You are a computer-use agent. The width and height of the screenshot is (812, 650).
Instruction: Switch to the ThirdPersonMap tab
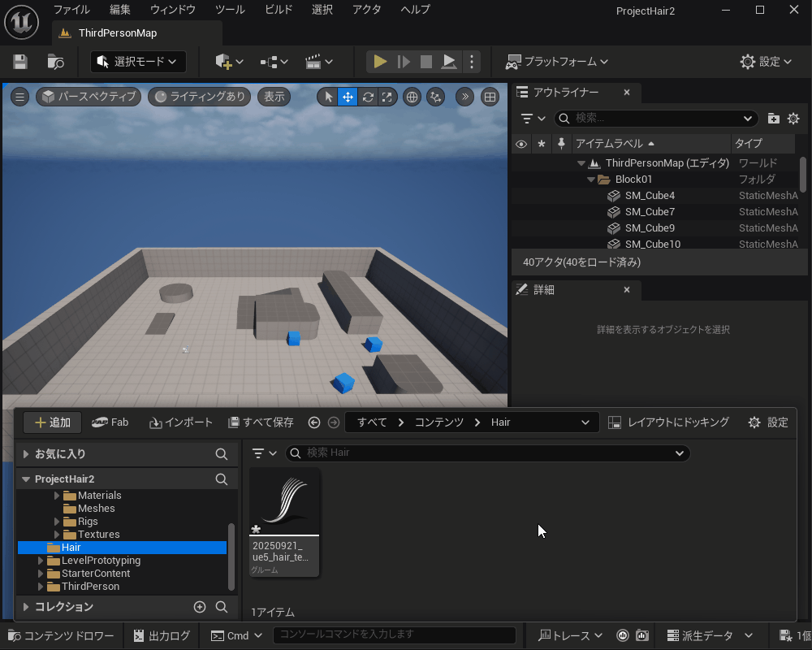[117, 33]
